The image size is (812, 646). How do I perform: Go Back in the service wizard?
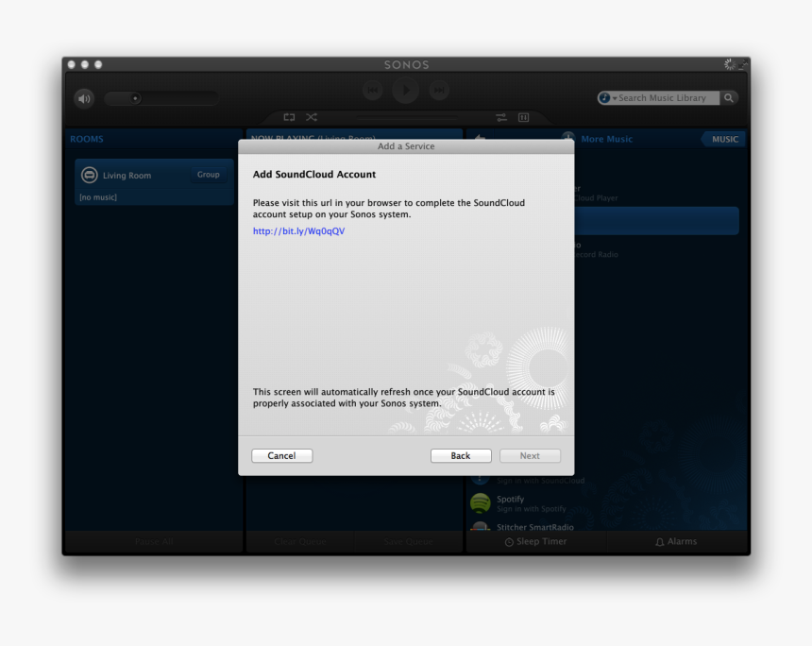461,455
